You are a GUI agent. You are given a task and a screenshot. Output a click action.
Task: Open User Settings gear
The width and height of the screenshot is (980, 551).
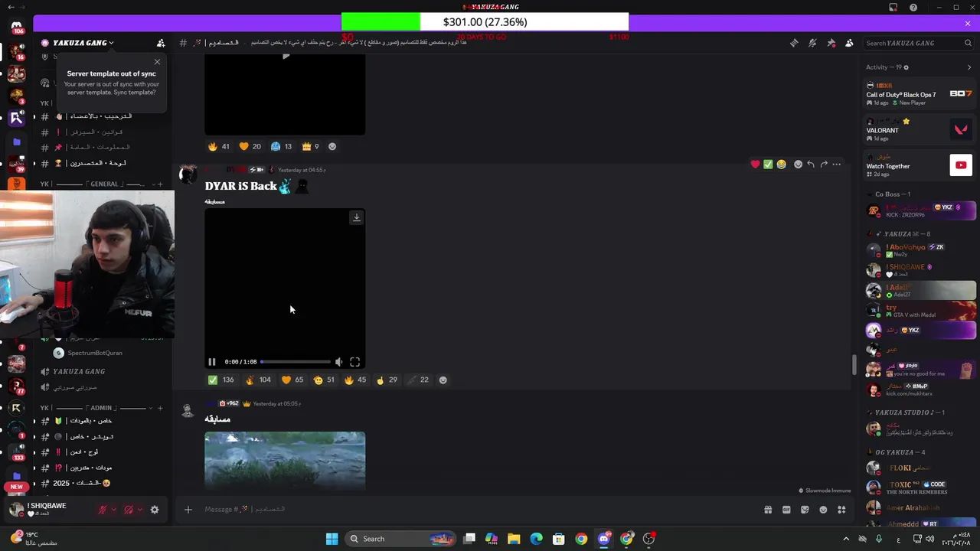pos(155,510)
